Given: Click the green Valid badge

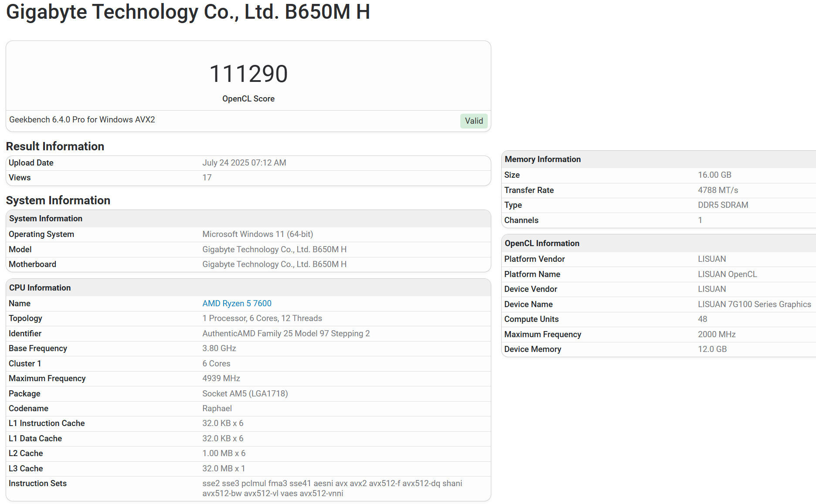Looking at the screenshot, I should (x=473, y=121).
